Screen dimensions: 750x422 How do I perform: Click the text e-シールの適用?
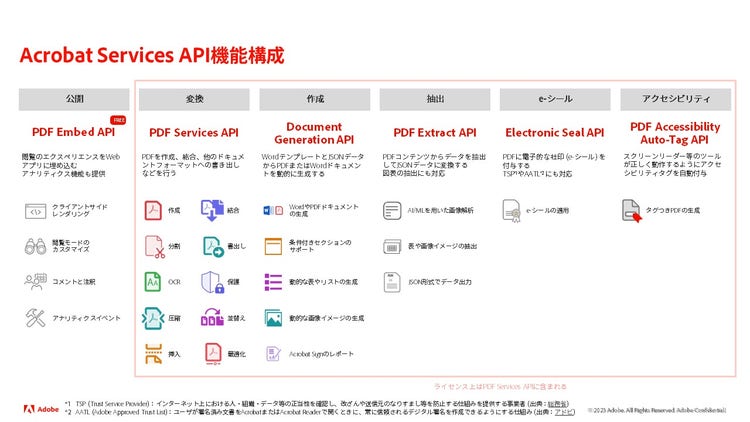point(548,211)
